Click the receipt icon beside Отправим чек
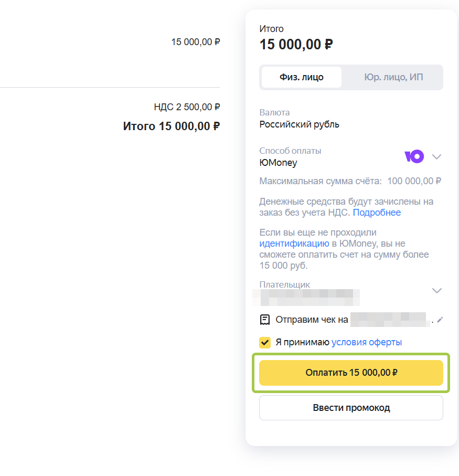459x476 pixels. [x=265, y=320]
